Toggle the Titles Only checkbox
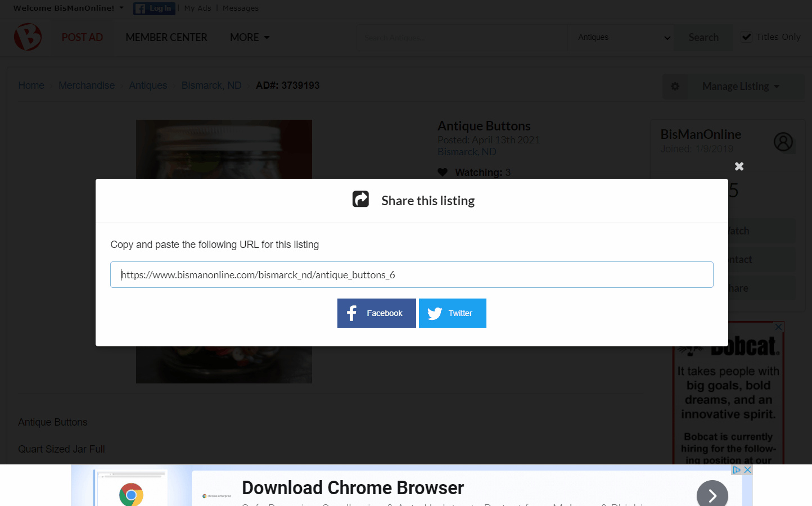This screenshot has width=812, height=506. point(747,36)
